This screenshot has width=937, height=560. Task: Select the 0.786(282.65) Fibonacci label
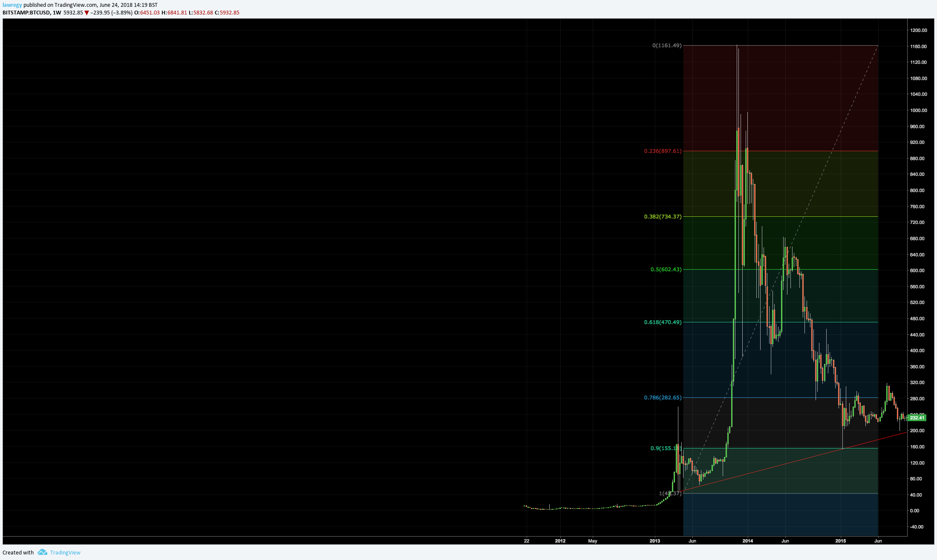[x=663, y=397]
